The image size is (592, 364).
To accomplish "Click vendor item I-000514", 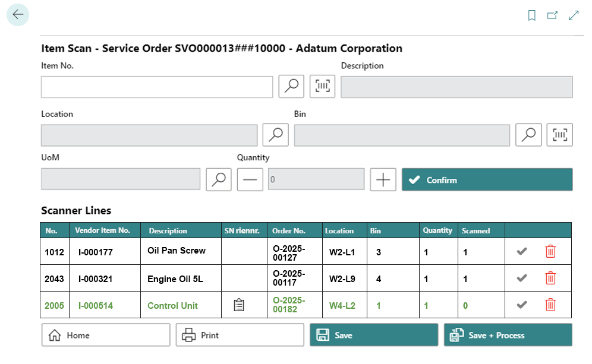I will coord(96,306).
